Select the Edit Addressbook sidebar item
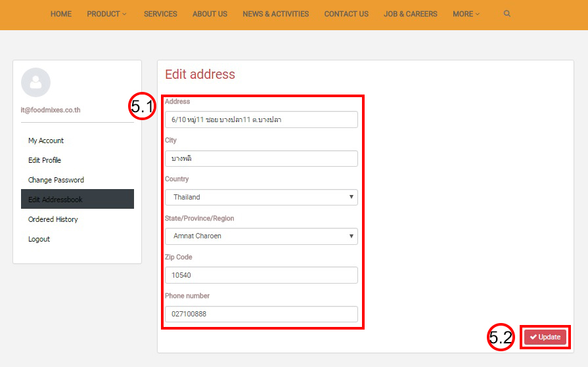Viewport: 588px width, 367px height. click(x=78, y=199)
